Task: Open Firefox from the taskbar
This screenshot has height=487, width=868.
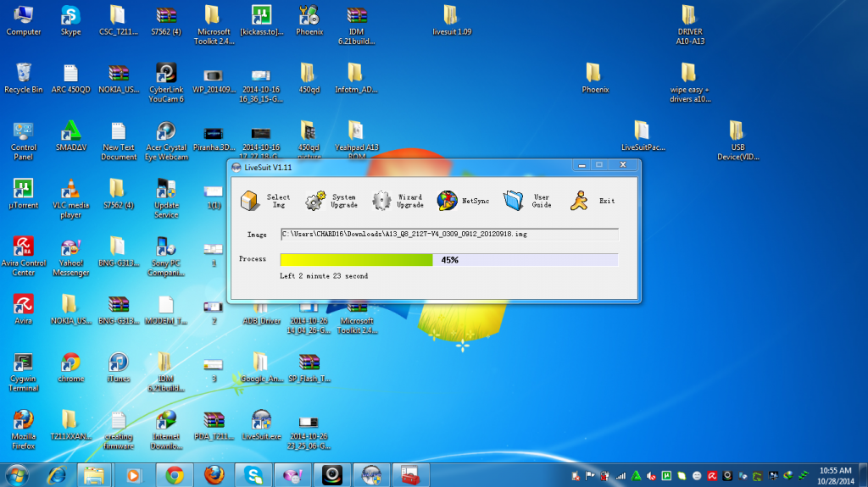Action: tap(214, 475)
